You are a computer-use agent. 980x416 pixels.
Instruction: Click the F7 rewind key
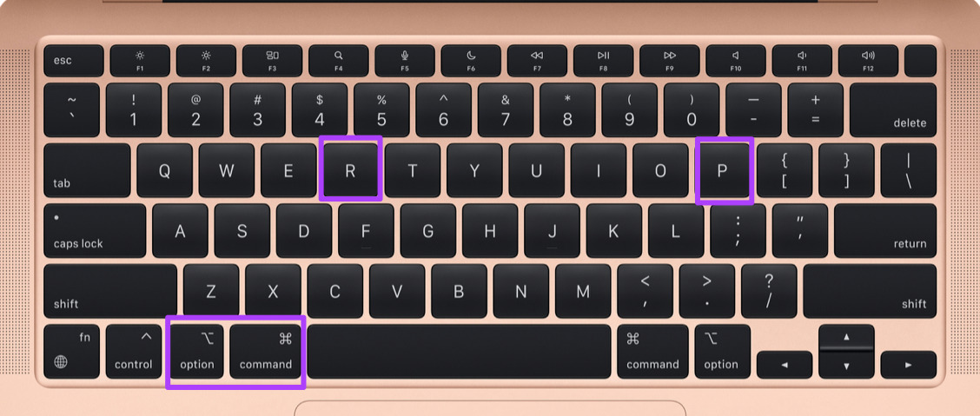click(537, 61)
